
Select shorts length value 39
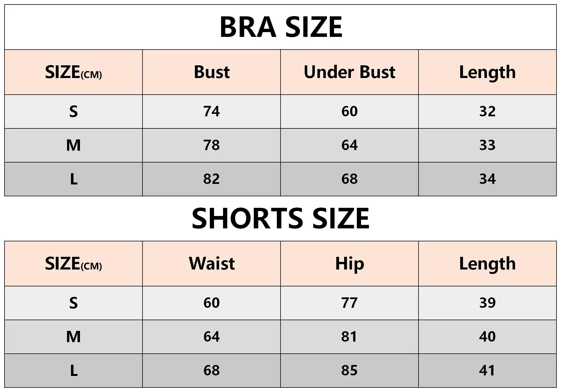tap(487, 303)
